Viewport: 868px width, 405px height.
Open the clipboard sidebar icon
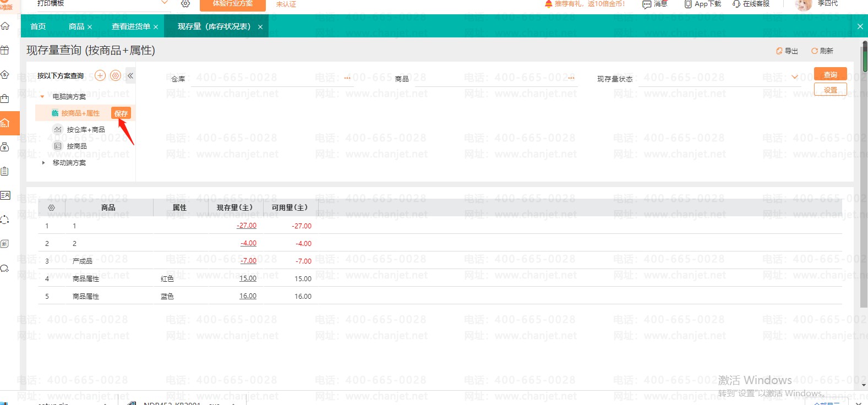click(x=5, y=171)
